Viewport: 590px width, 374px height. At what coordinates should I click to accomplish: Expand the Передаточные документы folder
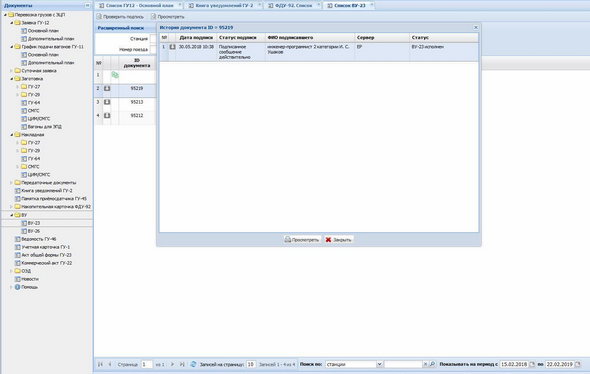click(11, 183)
